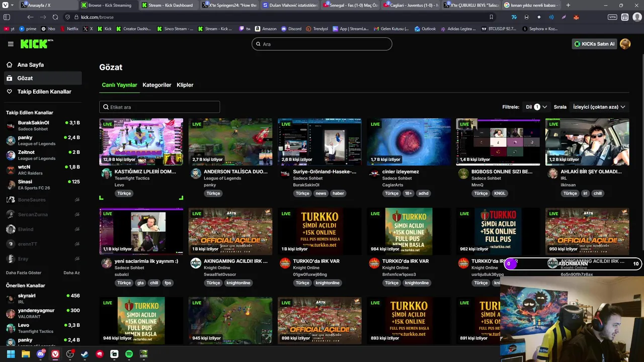Click the Ara search field at the top

(322, 44)
